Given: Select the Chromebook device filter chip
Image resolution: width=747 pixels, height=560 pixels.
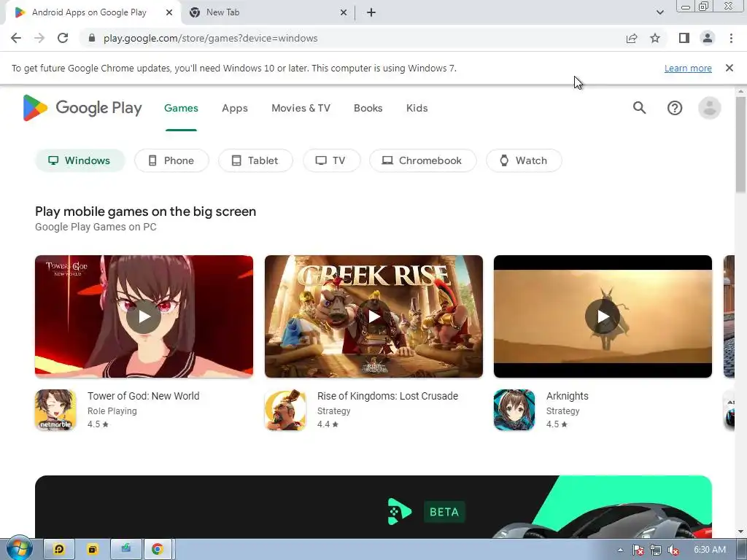Looking at the screenshot, I should (x=422, y=160).
